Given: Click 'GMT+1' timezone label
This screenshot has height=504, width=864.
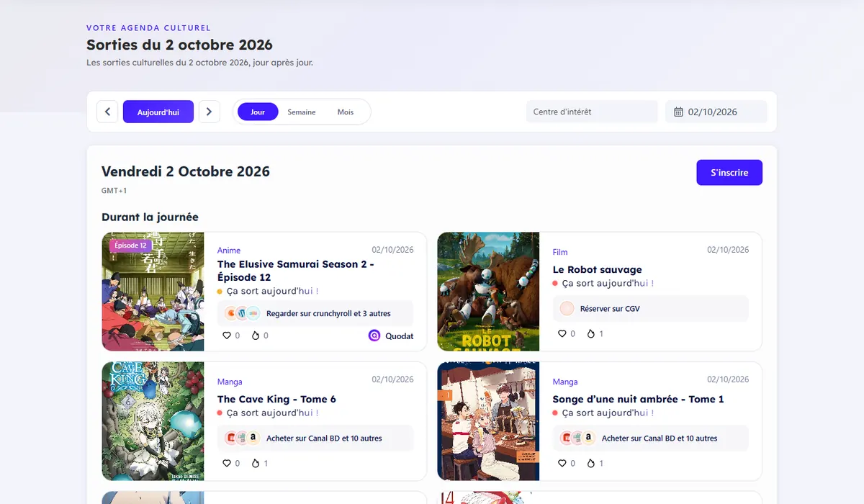Looking at the screenshot, I should coord(114,191).
